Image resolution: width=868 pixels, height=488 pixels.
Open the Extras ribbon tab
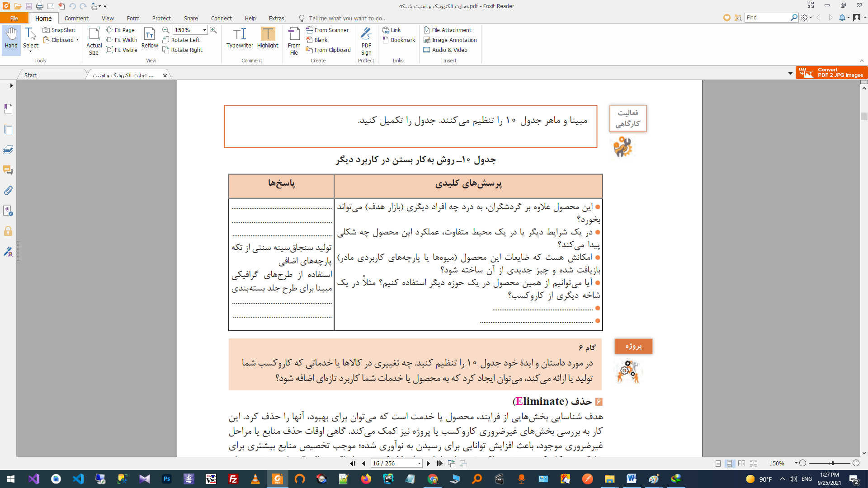pos(276,18)
